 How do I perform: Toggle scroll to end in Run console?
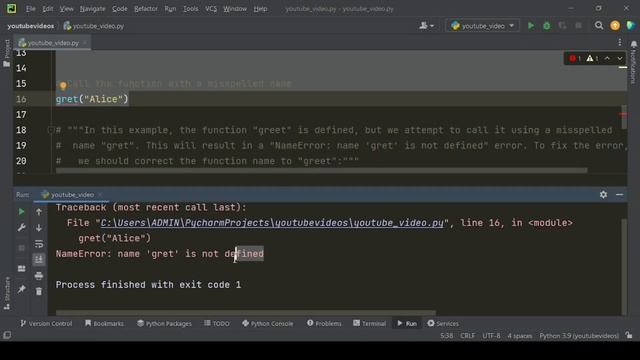pyautogui.click(x=39, y=260)
